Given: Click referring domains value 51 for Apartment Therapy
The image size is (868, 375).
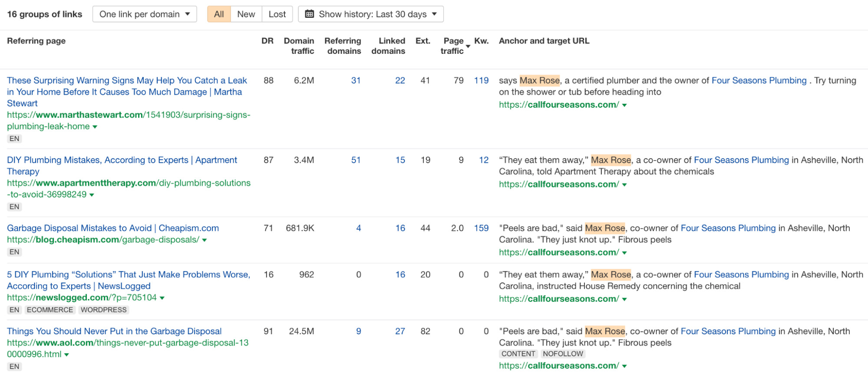Looking at the screenshot, I should (x=356, y=160).
